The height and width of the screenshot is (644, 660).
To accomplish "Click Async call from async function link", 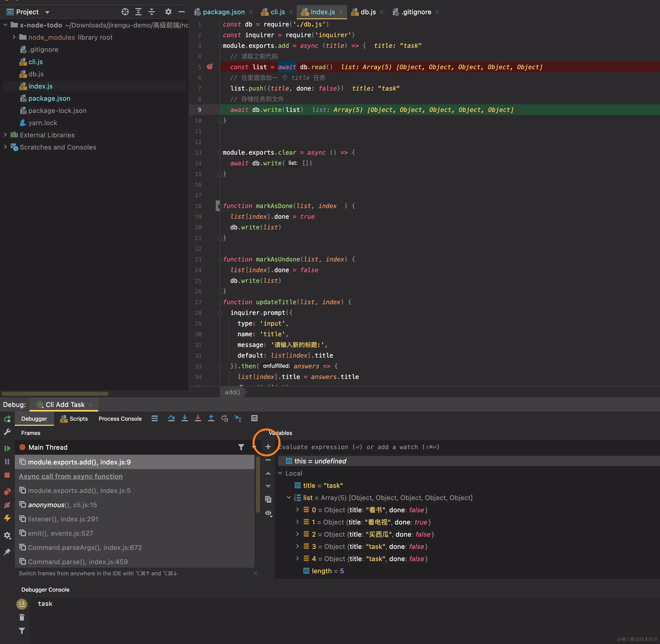I will [x=71, y=476].
